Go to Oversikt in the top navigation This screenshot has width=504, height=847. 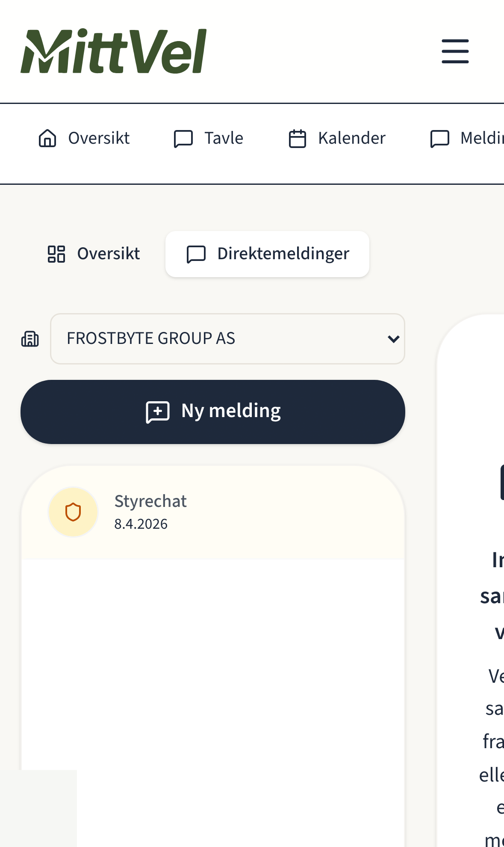pyautogui.click(x=99, y=138)
